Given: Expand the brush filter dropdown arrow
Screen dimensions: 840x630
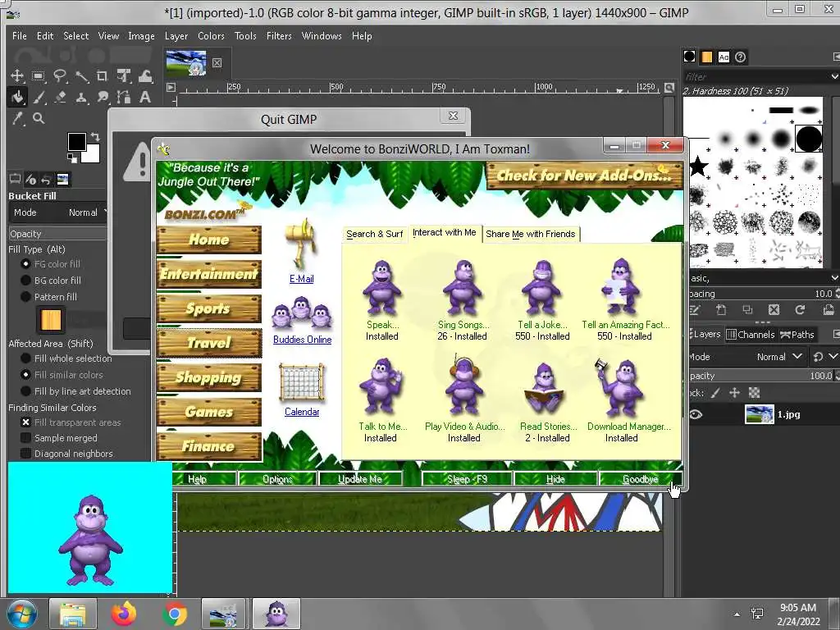Looking at the screenshot, I should click(834, 76).
